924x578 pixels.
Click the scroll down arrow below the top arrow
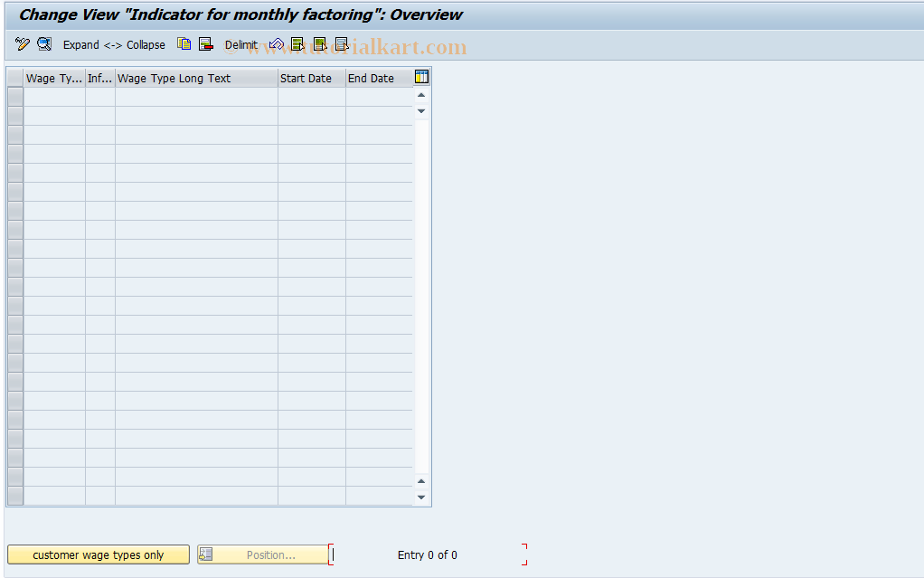coord(421,111)
